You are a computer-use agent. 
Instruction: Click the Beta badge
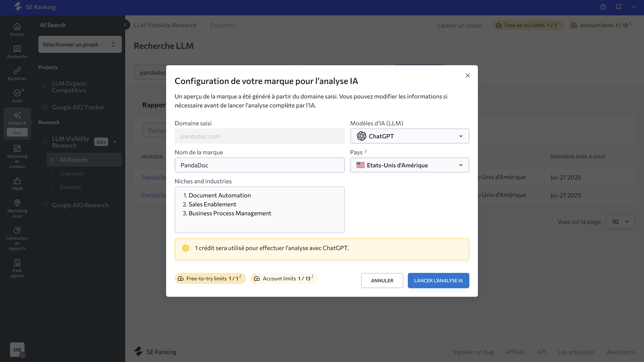(101, 142)
